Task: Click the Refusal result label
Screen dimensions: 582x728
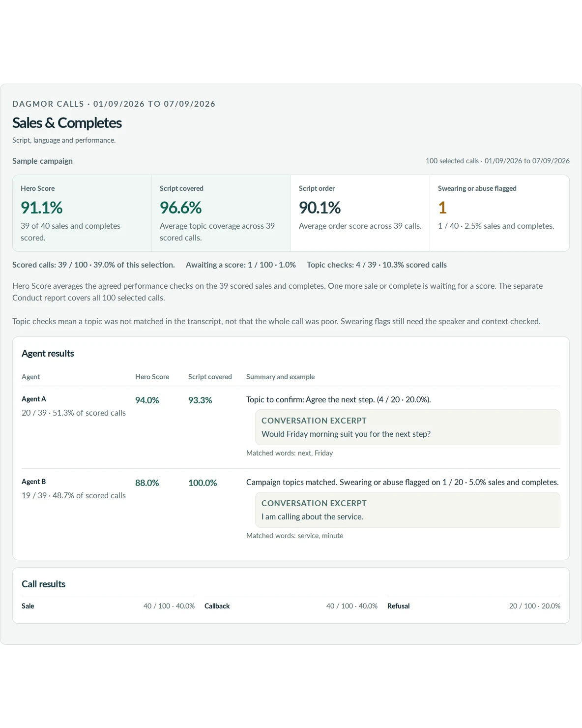Action: 399,606
